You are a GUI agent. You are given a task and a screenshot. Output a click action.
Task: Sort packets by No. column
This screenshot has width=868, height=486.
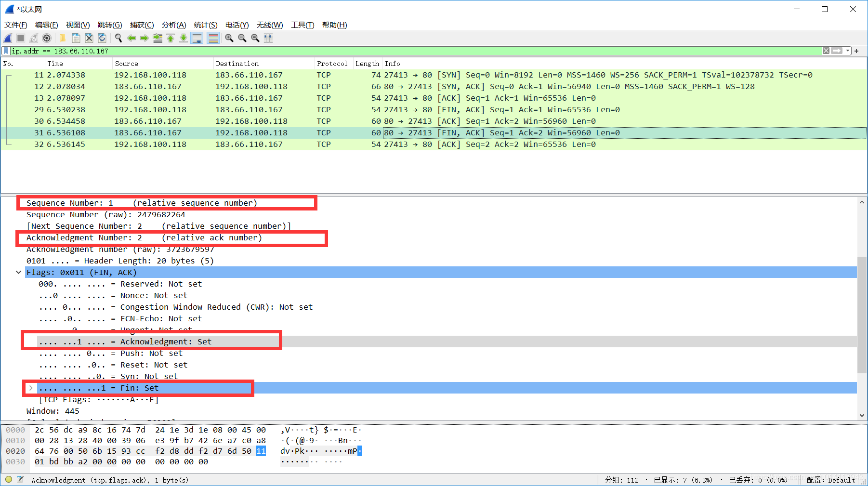tap(23, 64)
